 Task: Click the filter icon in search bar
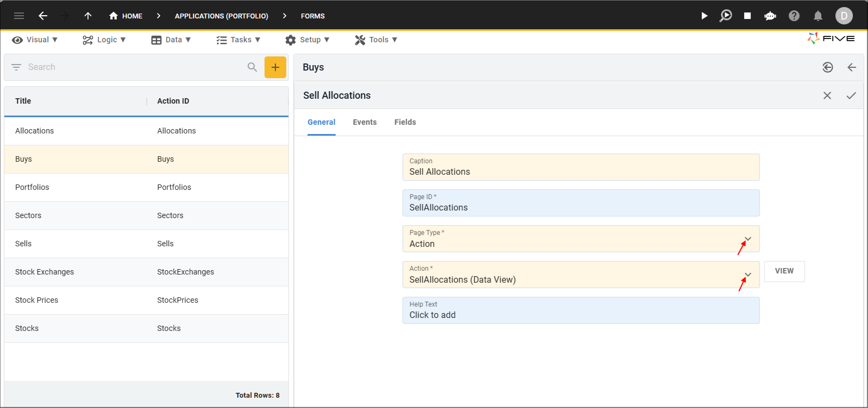(16, 67)
